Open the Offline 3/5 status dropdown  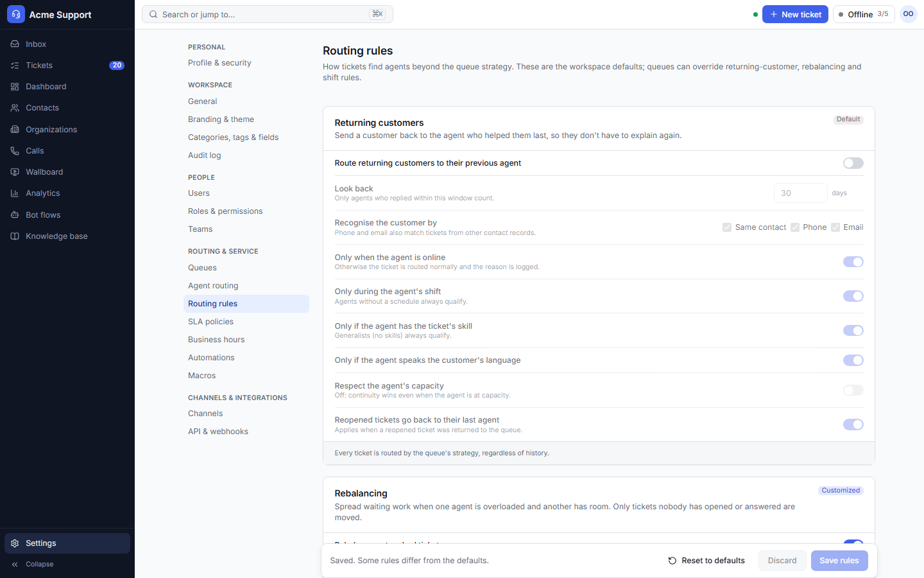864,14
